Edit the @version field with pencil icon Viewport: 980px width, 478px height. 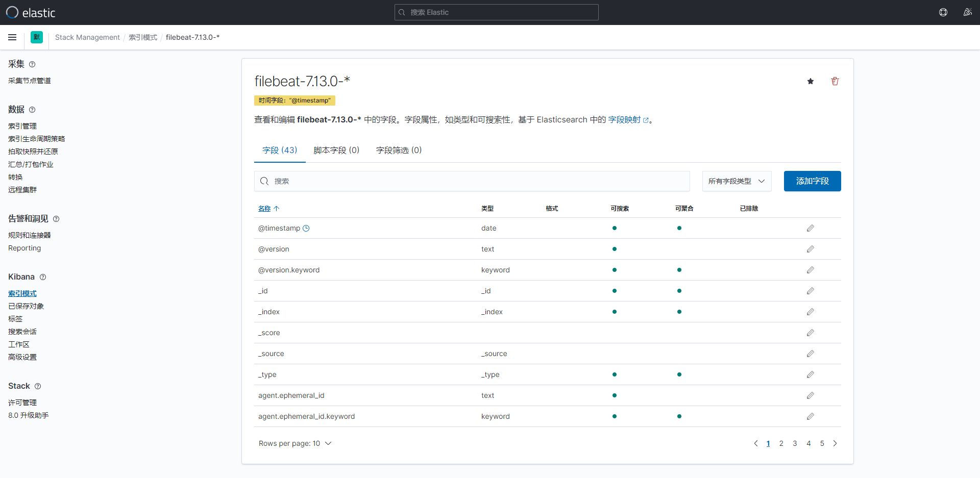811,249
